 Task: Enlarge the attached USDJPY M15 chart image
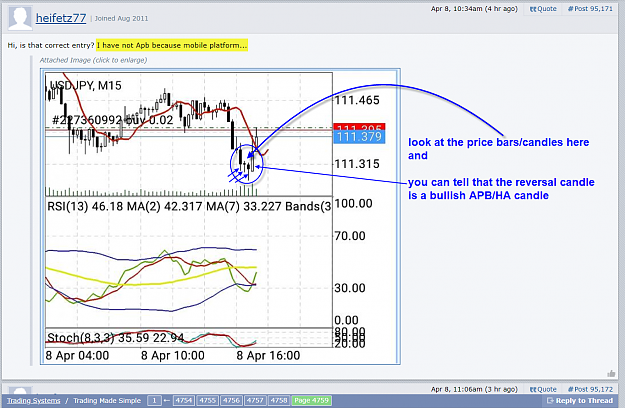pyautogui.click(x=220, y=216)
